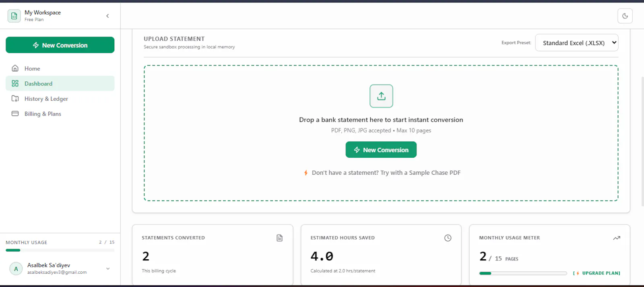644x287 pixels.
Task: Click the upload icon in the drop zone
Action: [381, 96]
